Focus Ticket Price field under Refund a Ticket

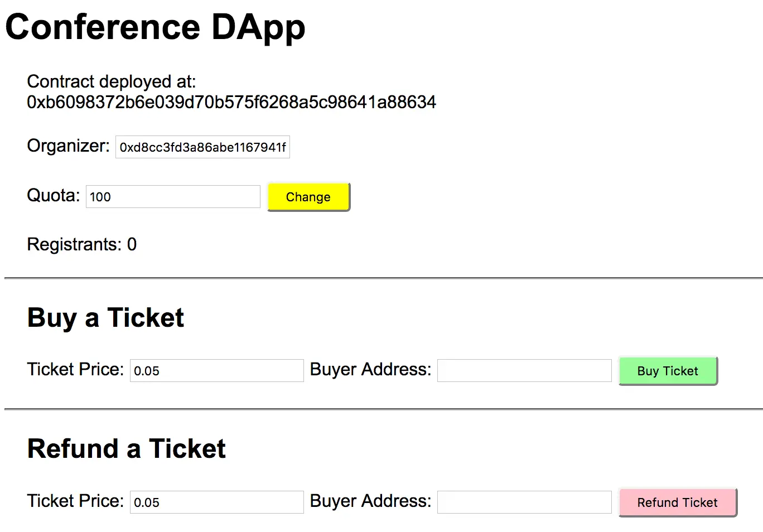217,502
